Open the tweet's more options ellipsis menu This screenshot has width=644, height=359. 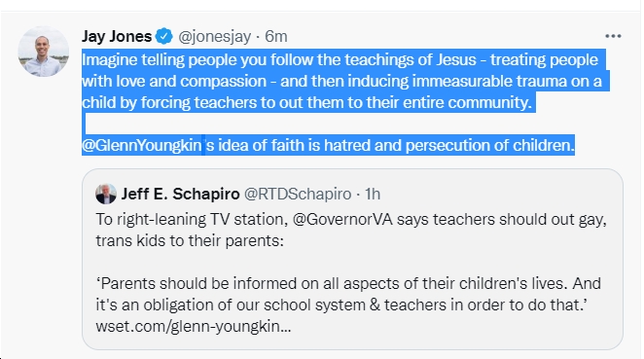pos(613,36)
